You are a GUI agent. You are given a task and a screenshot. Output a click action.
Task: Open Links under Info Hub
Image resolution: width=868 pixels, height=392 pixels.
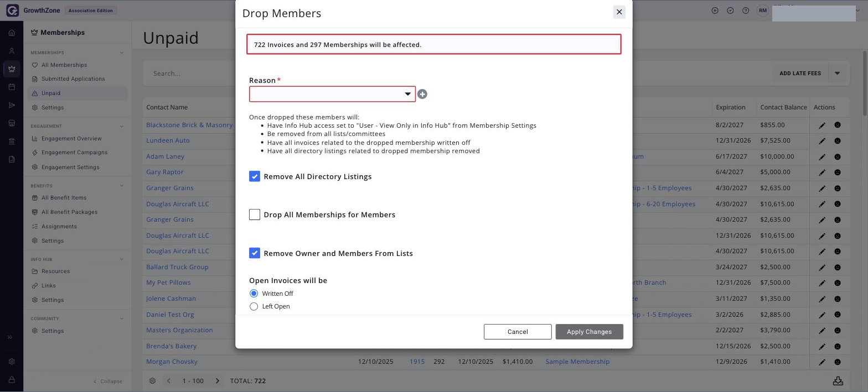(49, 286)
